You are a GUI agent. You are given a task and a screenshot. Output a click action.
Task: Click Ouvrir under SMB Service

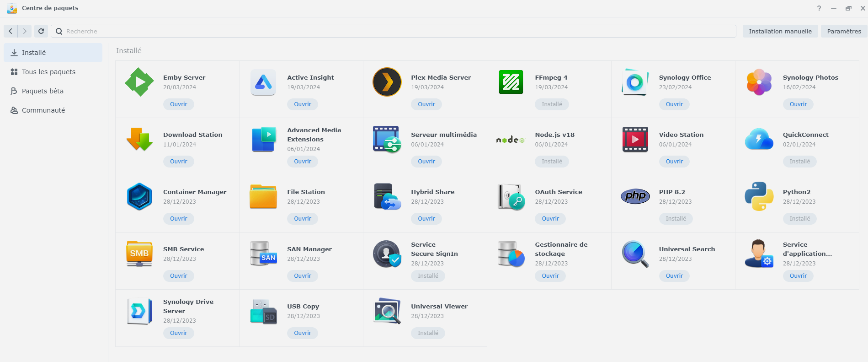point(179,276)
